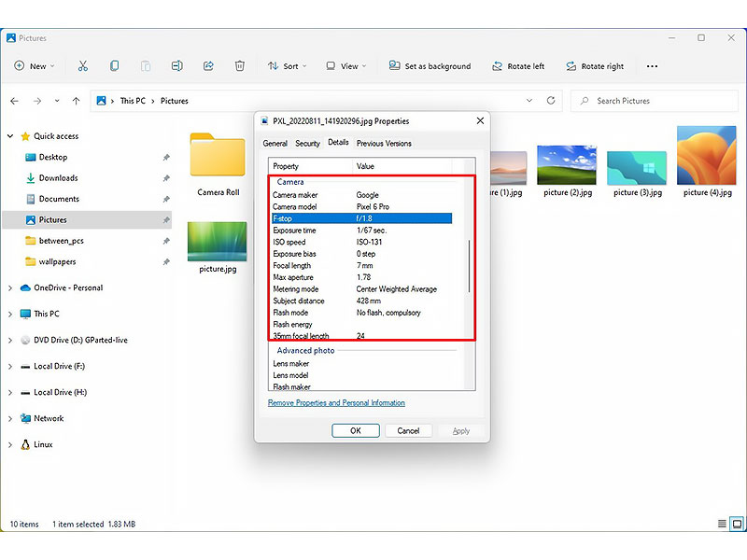This screenshot has width=747, height=560.
Task: Open the View options dropdown
Action: [345, 66]
